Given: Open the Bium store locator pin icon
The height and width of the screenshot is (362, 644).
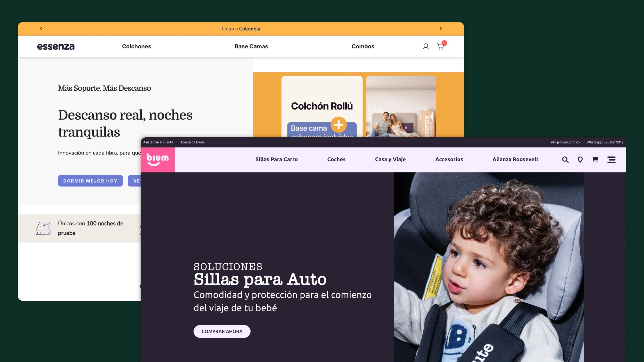Looking at the screenshot, I should 580,160.
